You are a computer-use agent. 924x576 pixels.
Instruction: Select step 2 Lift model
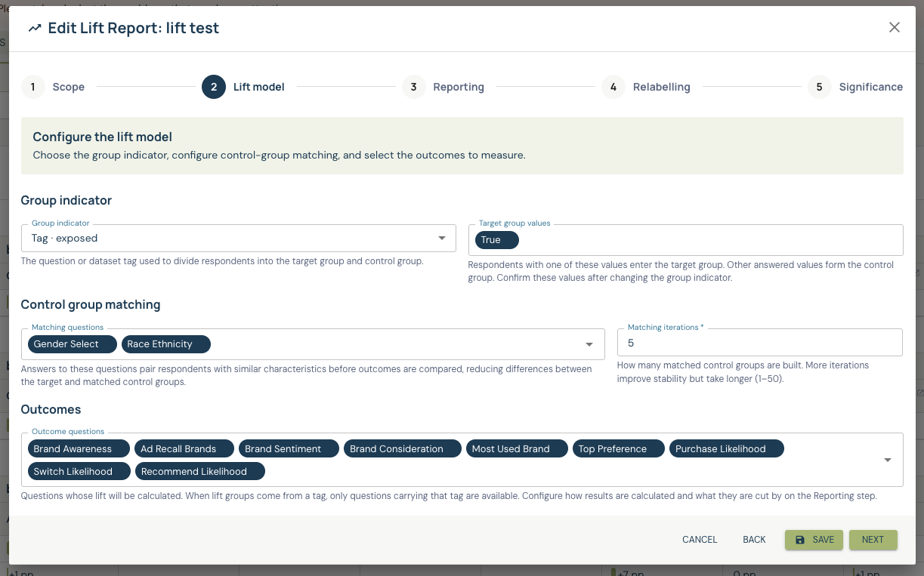tap(243, 87)
